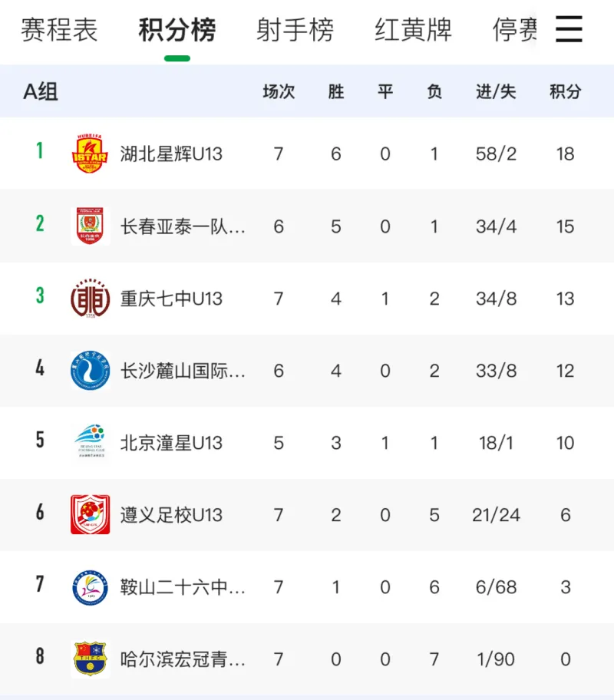614x700 pixels.
Task: Click the 长春亚泰一队 team crest
Action: [x=90, y=226]
